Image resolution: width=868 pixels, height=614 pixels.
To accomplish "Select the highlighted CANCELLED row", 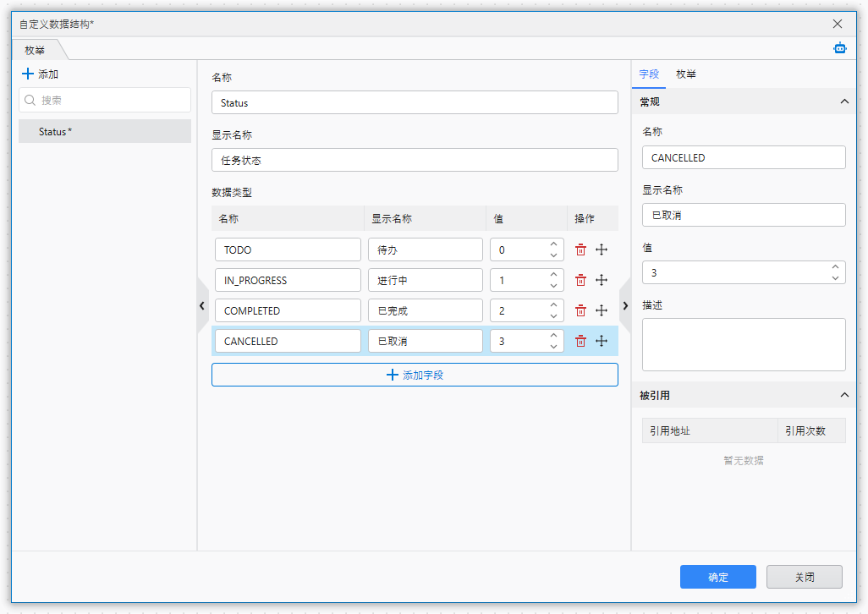I will (x=288, y=341).
